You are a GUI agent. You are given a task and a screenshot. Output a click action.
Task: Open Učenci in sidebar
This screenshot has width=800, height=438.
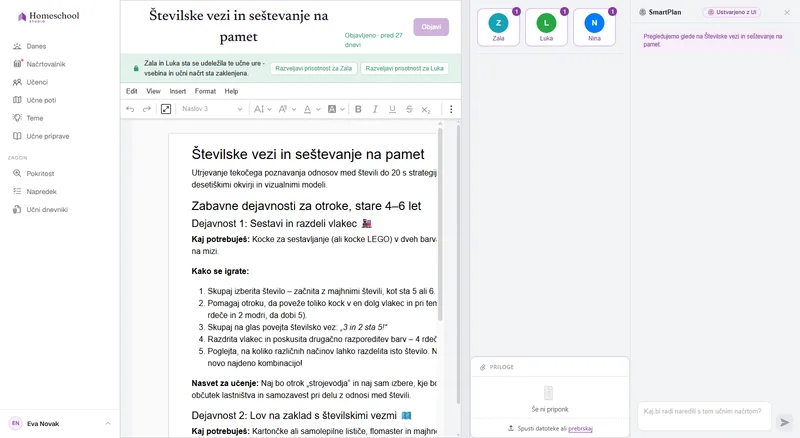37,82
